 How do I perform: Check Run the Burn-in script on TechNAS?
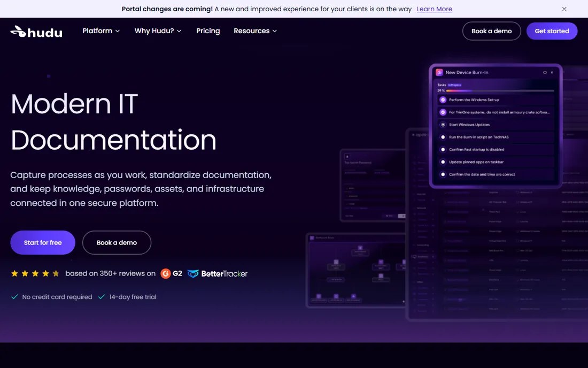click(x=443, y=137)
